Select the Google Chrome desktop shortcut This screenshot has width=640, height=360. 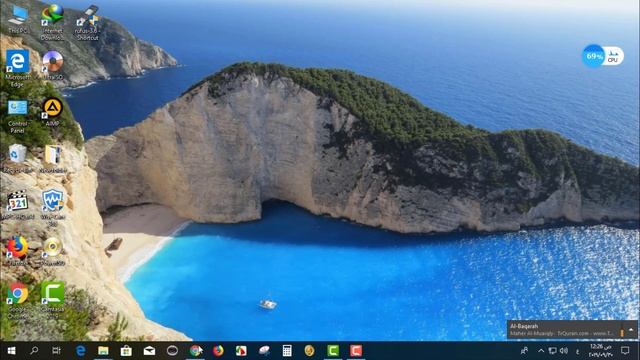click(17, 300)
